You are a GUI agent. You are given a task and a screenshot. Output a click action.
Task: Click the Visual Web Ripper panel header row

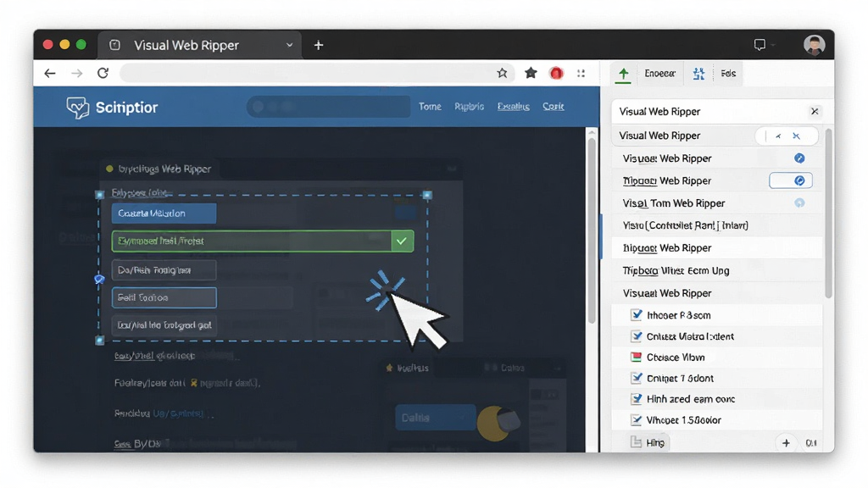click(715, 111)
